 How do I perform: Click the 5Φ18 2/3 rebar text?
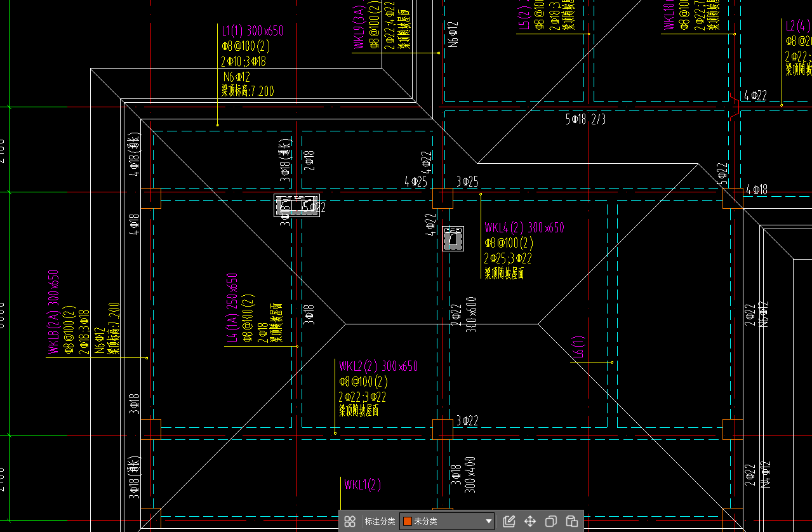tap(585, 119)
